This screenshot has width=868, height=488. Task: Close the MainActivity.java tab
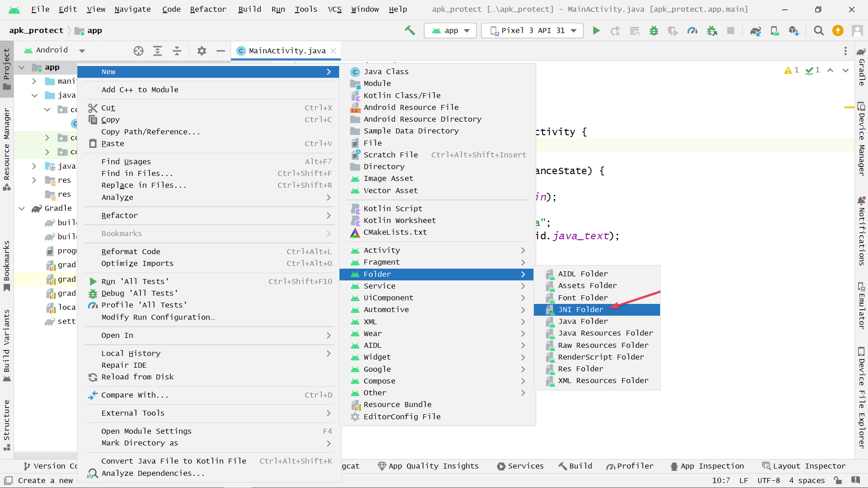tap(334, 51)
